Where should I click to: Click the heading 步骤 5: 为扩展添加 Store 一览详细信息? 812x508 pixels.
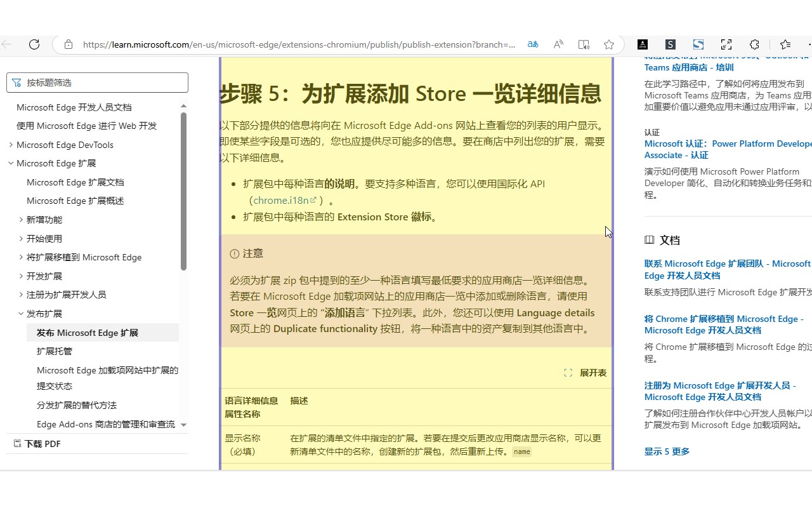pyautogui.click(x=410, y=93)
